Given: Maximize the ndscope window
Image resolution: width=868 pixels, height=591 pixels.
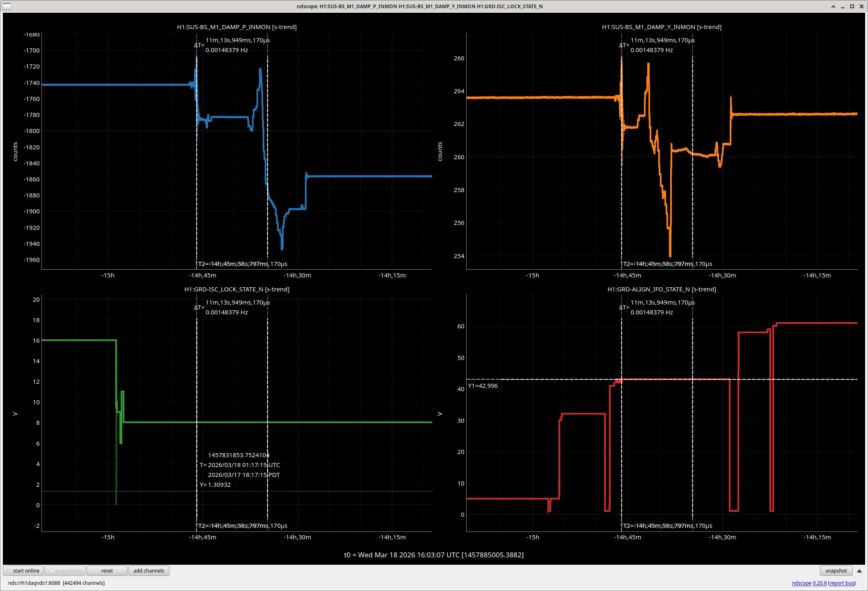Looking at the screenshot, I should click(852, 7).
